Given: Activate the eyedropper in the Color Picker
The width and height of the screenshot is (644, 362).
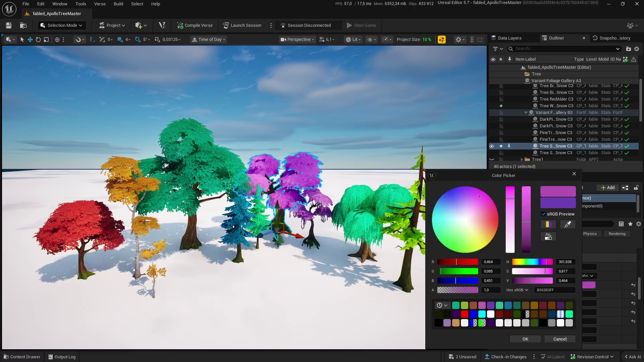Looking at the screenshot, I should [x=568, y=224].
